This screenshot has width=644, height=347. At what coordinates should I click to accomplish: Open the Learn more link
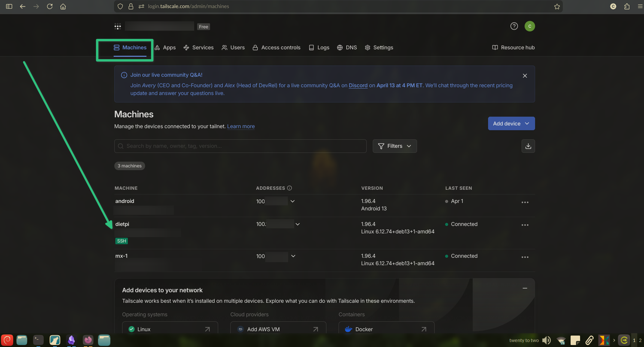pos(241,126)
